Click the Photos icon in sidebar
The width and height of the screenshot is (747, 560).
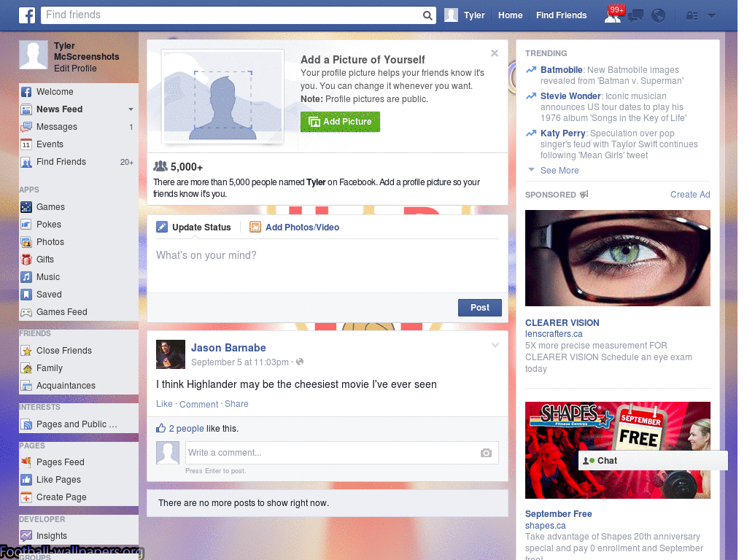[26, 242]
